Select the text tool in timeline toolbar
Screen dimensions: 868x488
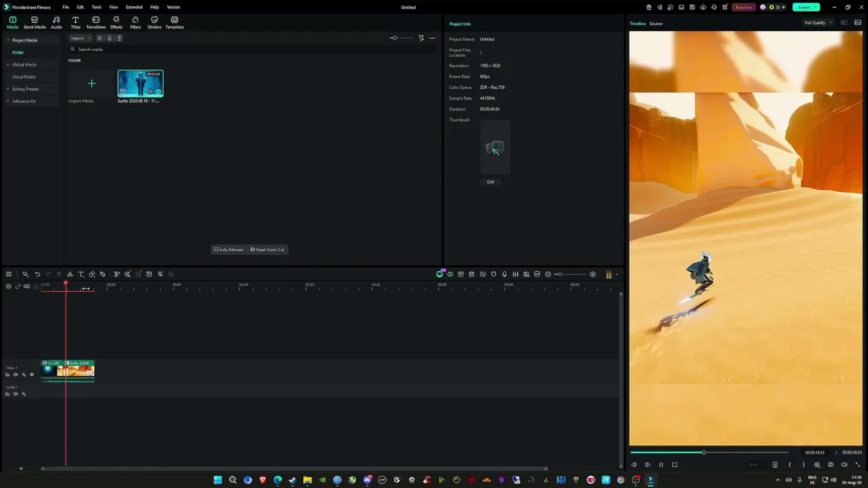[81, 274]
